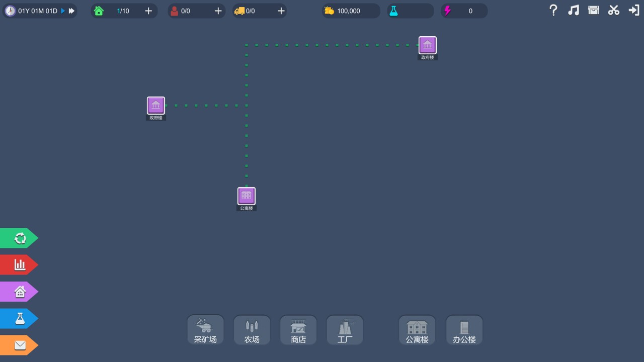Select the 采矿场 (mine) building button
644x362 pixels.
(205, 330)
